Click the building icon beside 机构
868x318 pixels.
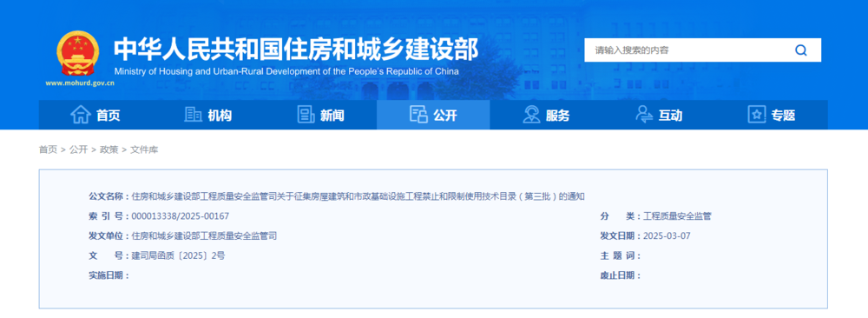tap(193, 115)
